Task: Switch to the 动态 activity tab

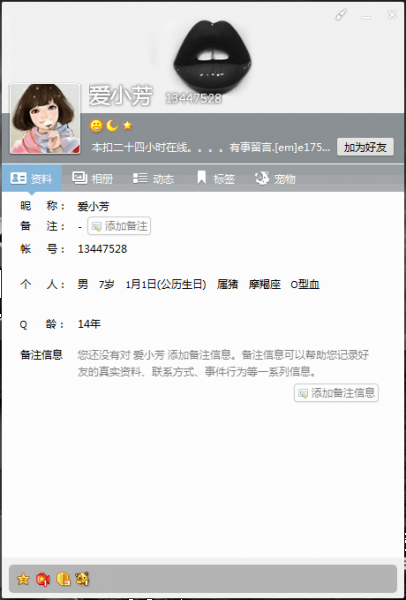Action: [x=153, y=178]
